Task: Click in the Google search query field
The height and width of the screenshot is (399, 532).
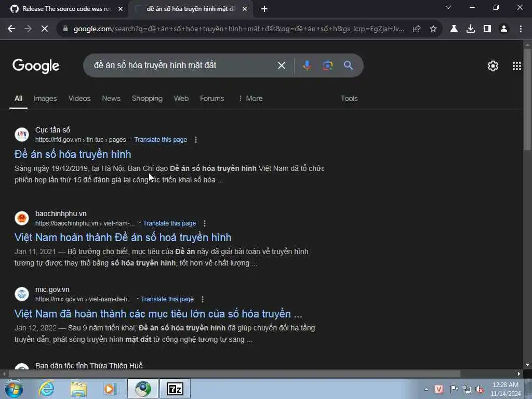Action: (x=183, y=65)
